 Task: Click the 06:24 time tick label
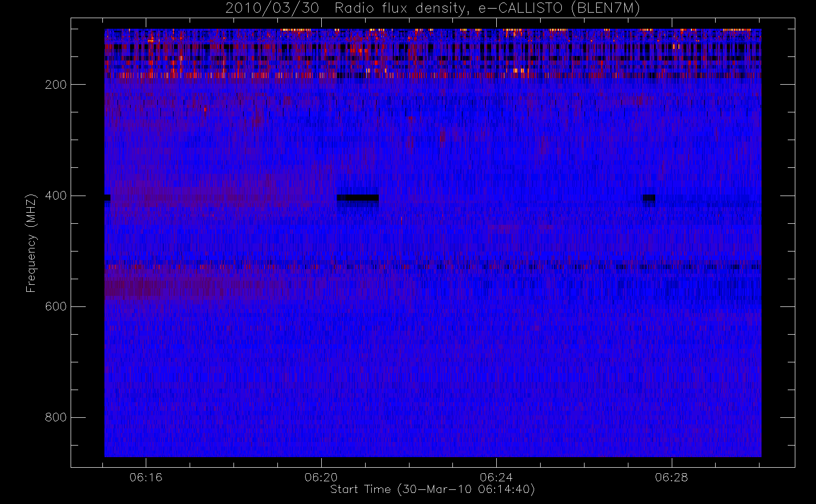point(496,477)
